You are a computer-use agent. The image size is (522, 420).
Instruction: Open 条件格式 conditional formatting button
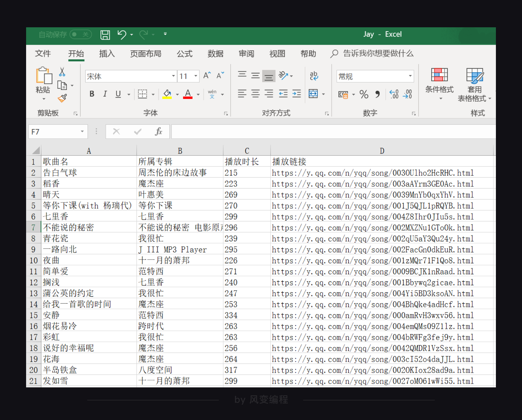point(439,84)
